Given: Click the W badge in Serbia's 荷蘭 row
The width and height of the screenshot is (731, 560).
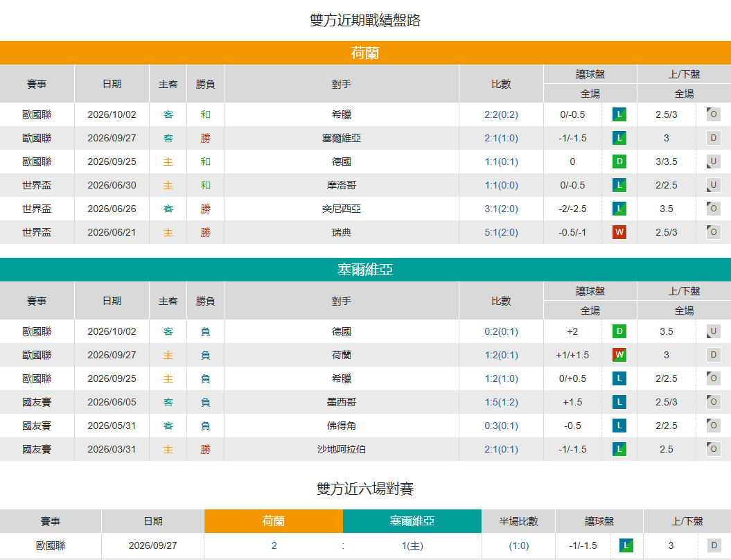Looking at the screenshot, I should tap(619, 355).
